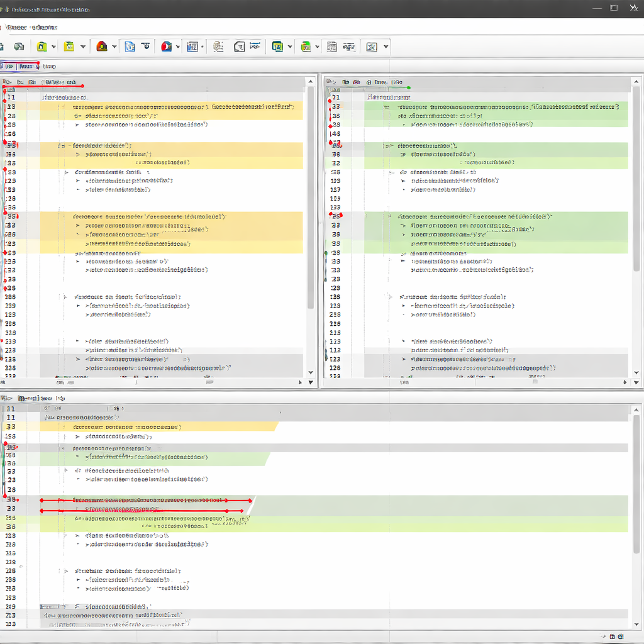This screenshot has width=644, height=644.
Task: Click the blue document icon in the toolbar
Action: coord(130,47)
